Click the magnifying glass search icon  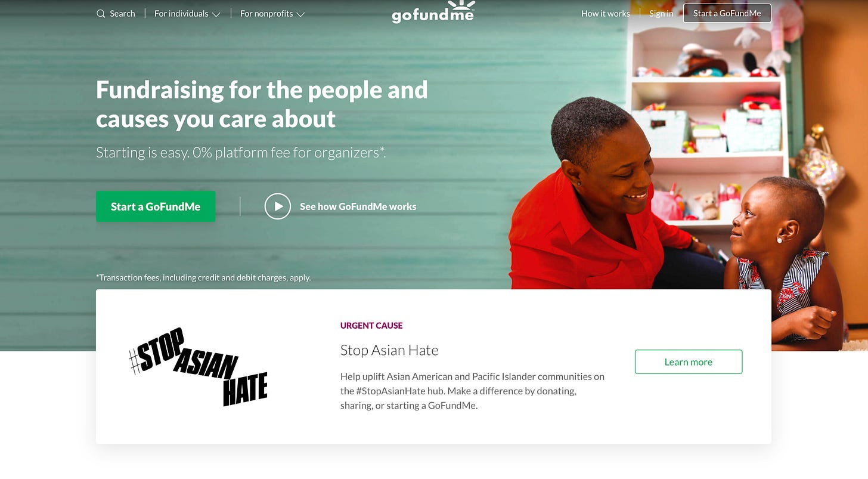(x=101, y=14)
